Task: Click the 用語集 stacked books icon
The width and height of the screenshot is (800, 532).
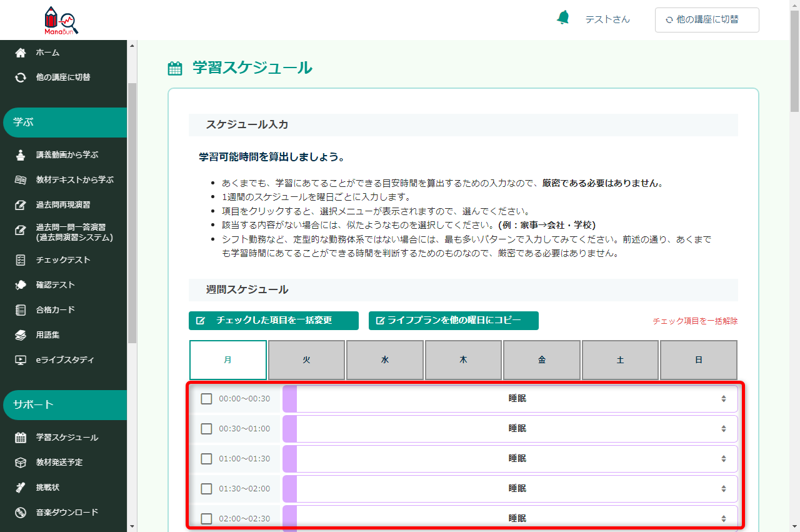Action: tap(21, 334)
